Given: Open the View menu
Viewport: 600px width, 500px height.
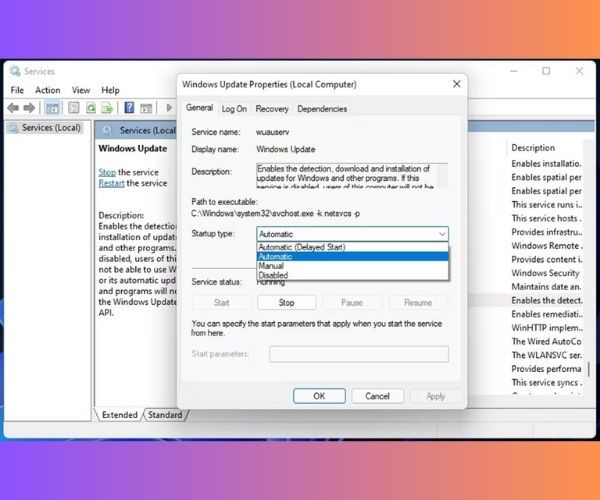Looking at the screenshot, I should [x=81, y=90].
